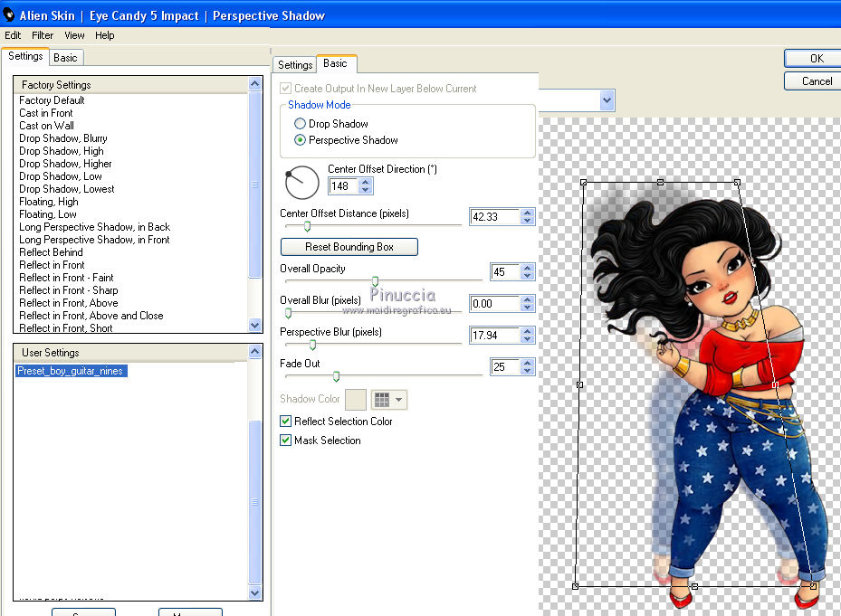Click User Settings list scroll down arrow
Viewport: 841px width, 616px height.
pos(254,593)
